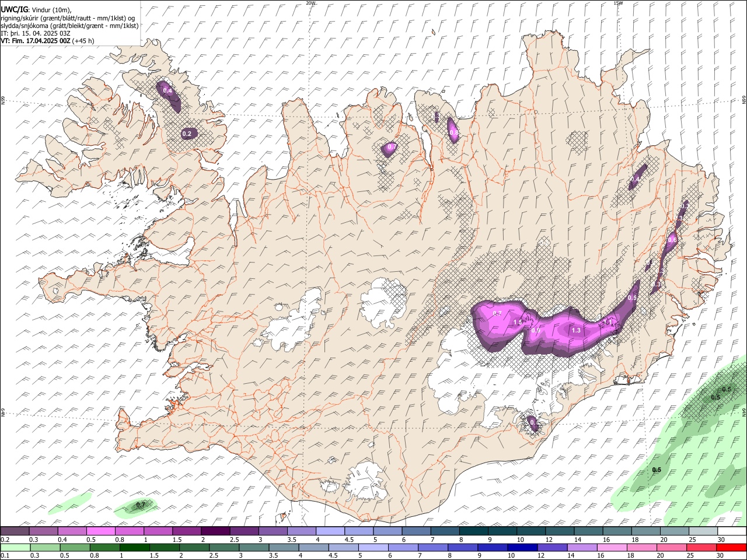Screen dimensions: 747x560
Task: Click the 10 deep-blue swatch in the rain scale
Action: pos(522,547)
